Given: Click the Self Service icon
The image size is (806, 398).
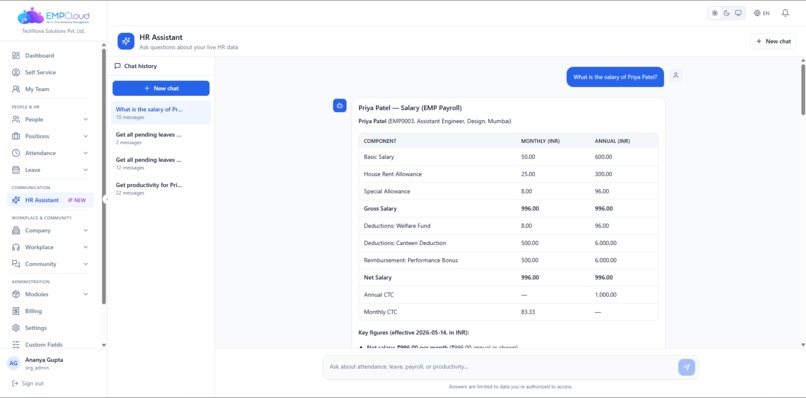Looking at the screenshot, I should [x=16, y=73].
